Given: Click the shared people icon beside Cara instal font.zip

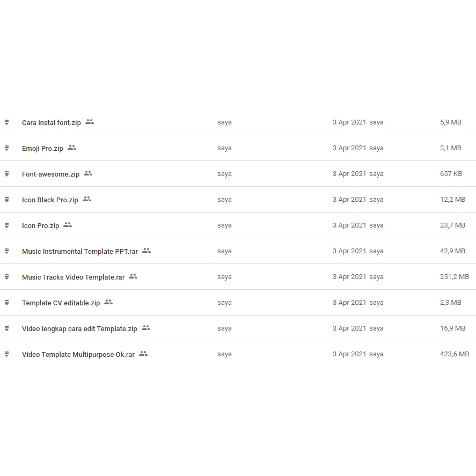Looking at the screenshot, I should coord(90,122).
